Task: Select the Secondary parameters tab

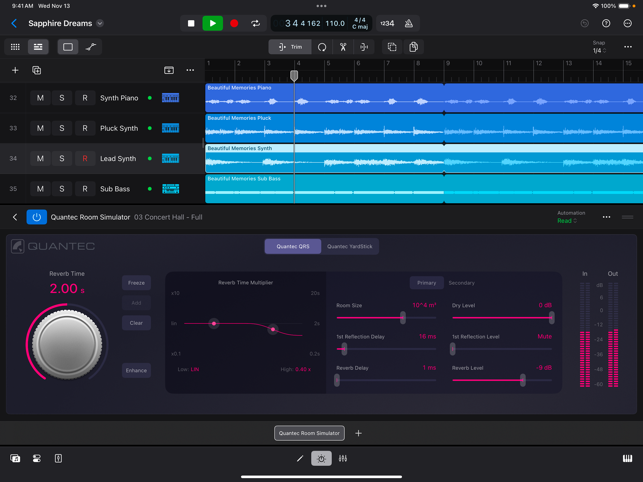Action: coord(461,283)
